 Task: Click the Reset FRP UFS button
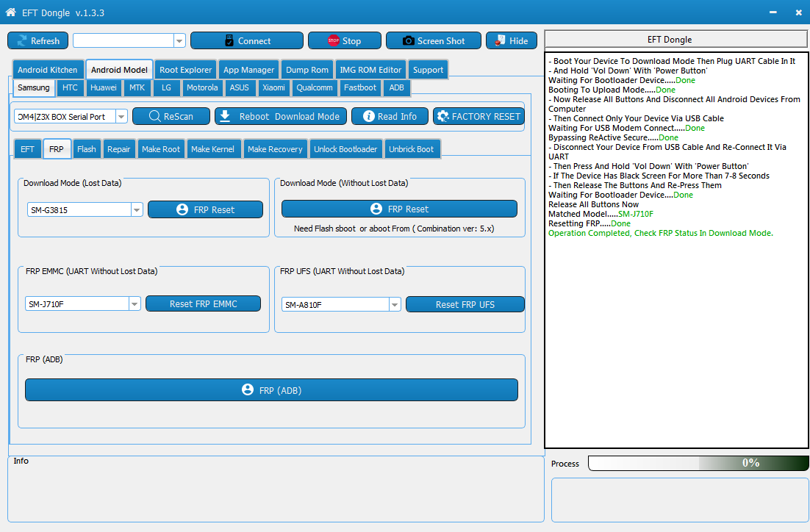click(465, 305)
